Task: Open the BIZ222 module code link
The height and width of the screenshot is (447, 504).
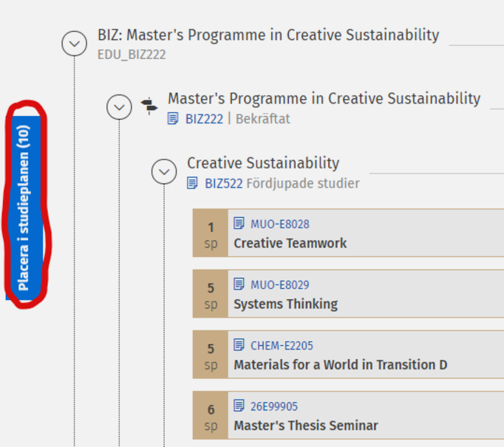Action: (x=204, y=119)
